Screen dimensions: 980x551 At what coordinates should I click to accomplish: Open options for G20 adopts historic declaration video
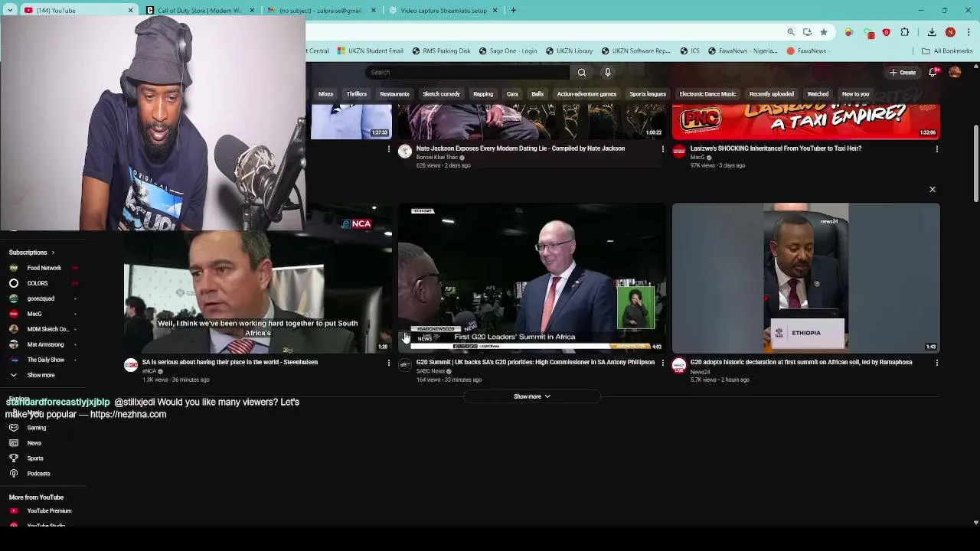(x=937, y=363)
